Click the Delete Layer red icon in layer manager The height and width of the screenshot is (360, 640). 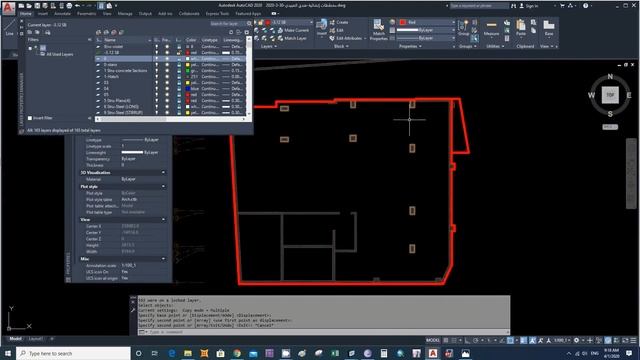[x=114, y=32]
